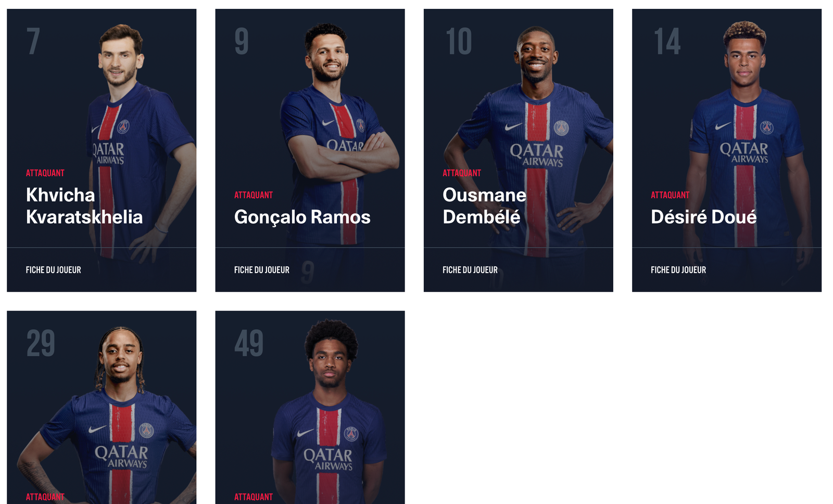The height and width of the screenshot is (504, 833).
Task: Click the Gonçalo Ramos name heading
Action: click(302, 217)
